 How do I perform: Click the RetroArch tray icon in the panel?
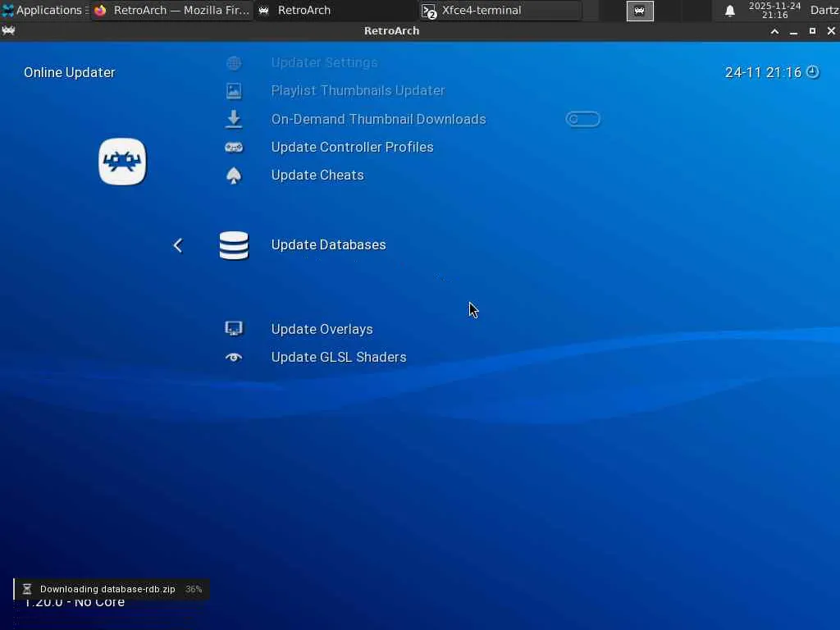click(640, 11)
